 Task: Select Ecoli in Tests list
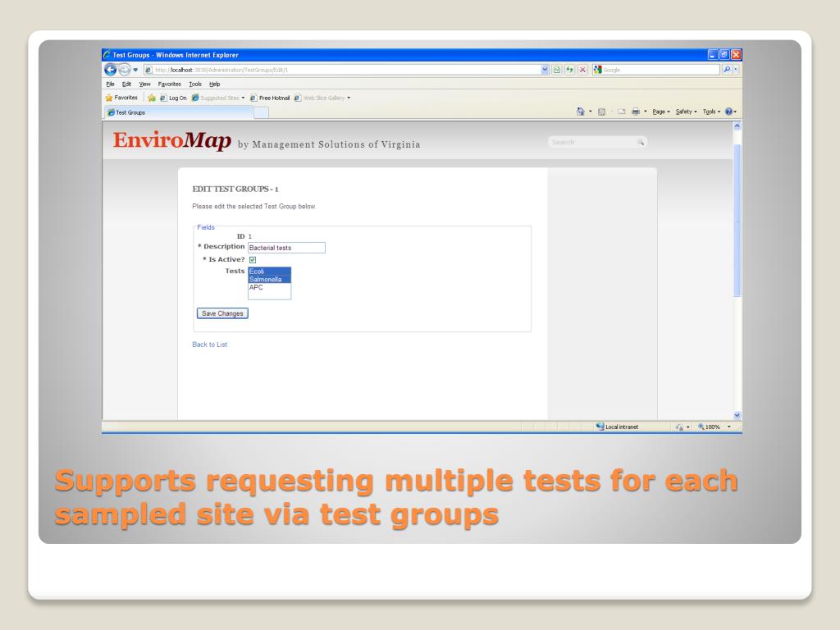(x=269, y=271)
